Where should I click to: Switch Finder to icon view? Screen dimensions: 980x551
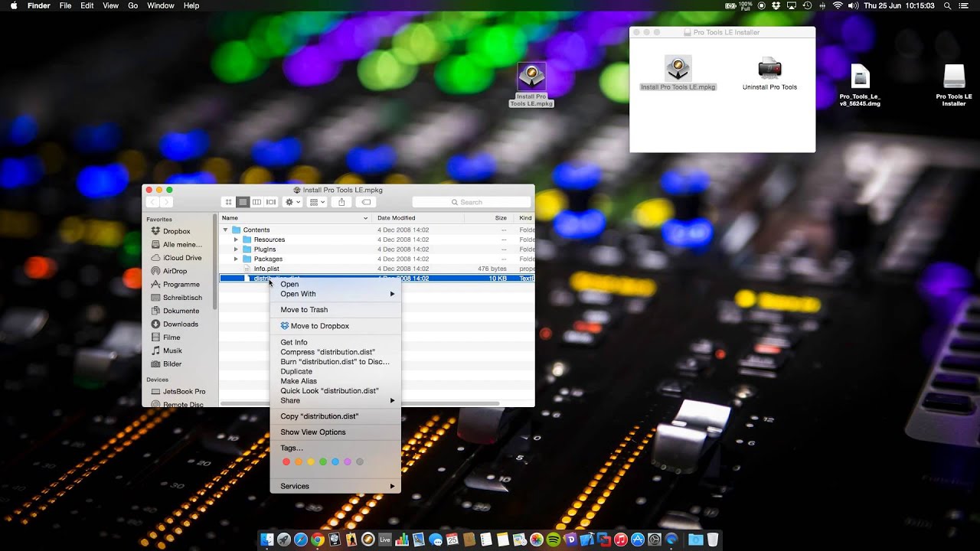coord(228,202)
